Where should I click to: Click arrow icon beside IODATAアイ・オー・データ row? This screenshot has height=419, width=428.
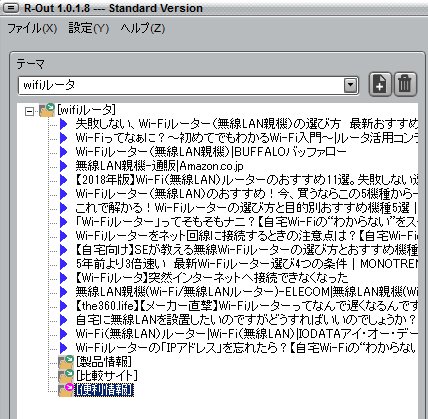point(63,334)
